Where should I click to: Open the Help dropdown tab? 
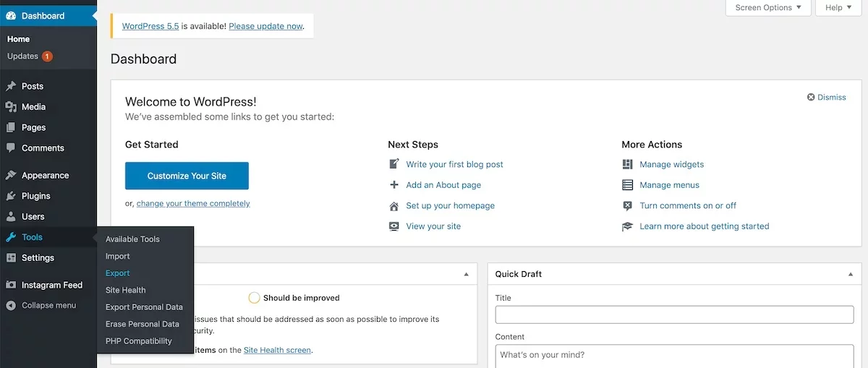[838, 8]
